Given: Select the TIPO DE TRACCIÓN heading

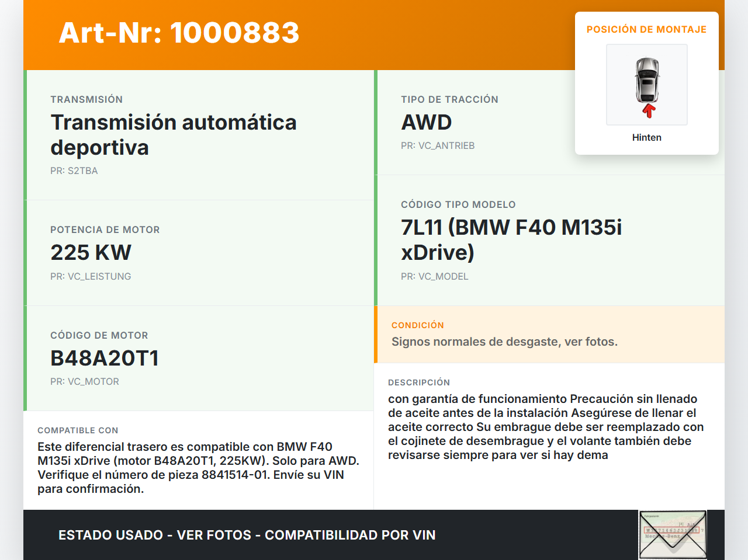Looking at the screenshot, I should click(449, 99).
